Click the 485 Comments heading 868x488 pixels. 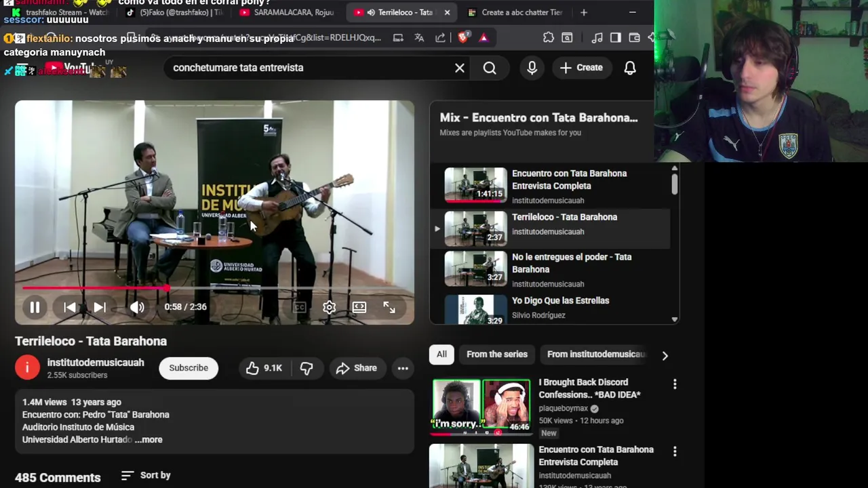[x=58, y=477]
